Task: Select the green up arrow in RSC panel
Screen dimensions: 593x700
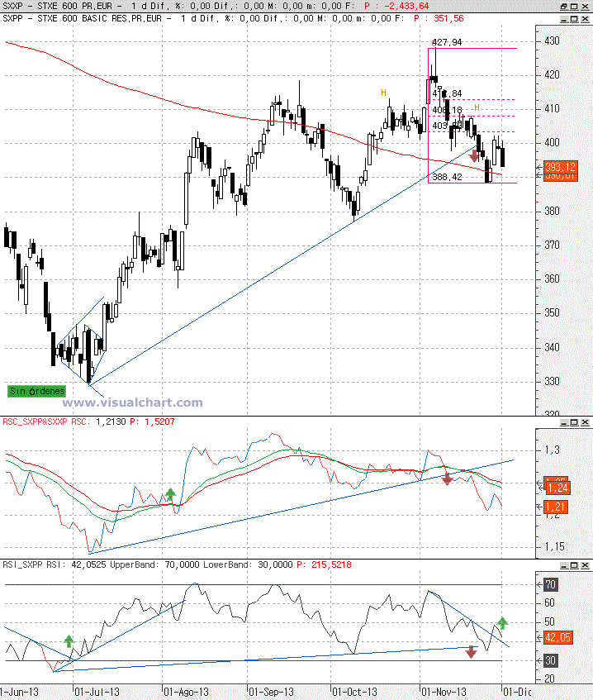Action: (x=170, y=493)
